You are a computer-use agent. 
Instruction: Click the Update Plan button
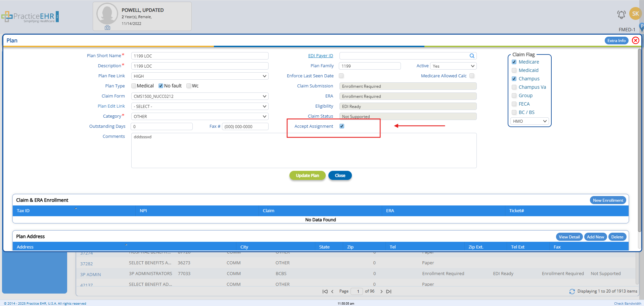[307, 176]
